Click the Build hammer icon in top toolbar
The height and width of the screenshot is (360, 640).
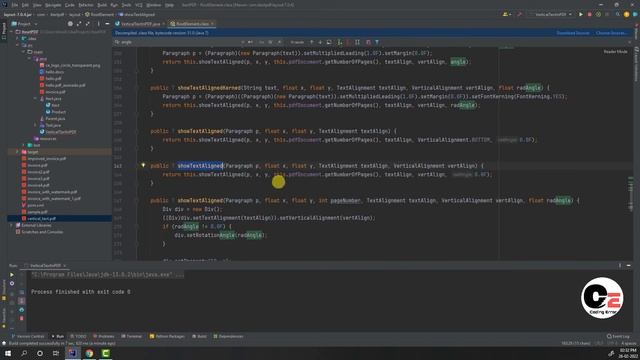point(519,14)
